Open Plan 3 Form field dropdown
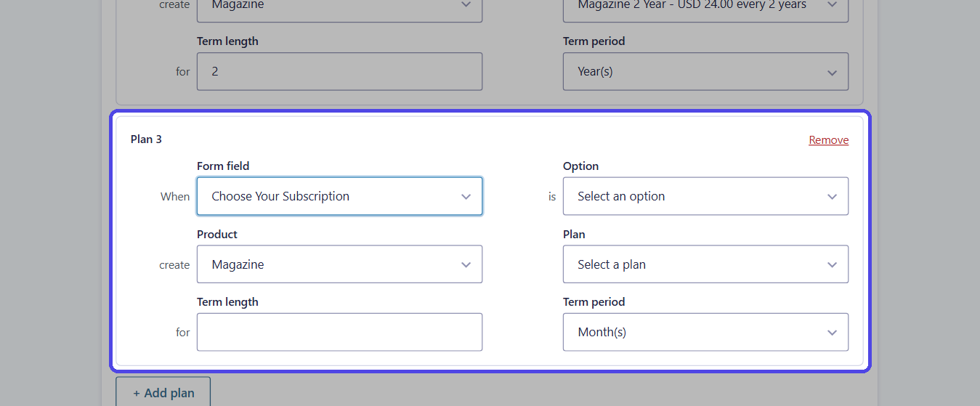Screen dimensions: 980x406 [339, 196]
